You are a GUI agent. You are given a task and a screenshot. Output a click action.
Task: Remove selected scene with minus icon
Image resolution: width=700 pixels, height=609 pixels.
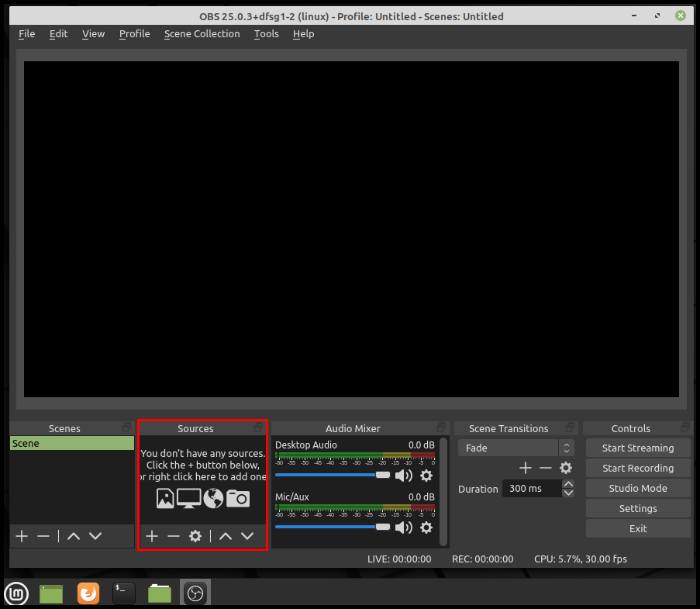(x=43, y=536)
